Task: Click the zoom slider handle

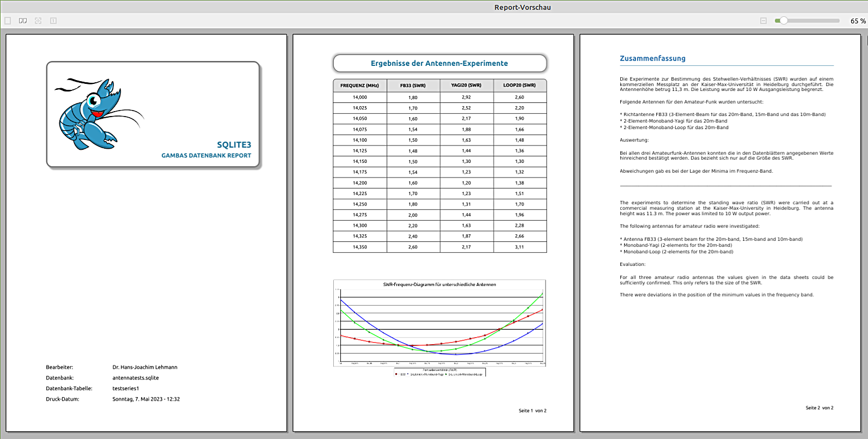Action: 784,21
